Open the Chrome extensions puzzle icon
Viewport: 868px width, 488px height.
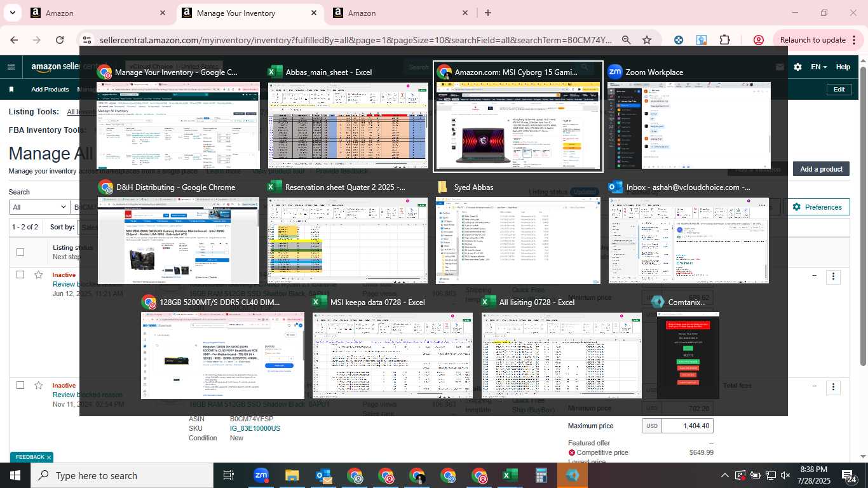coord(724,40)
